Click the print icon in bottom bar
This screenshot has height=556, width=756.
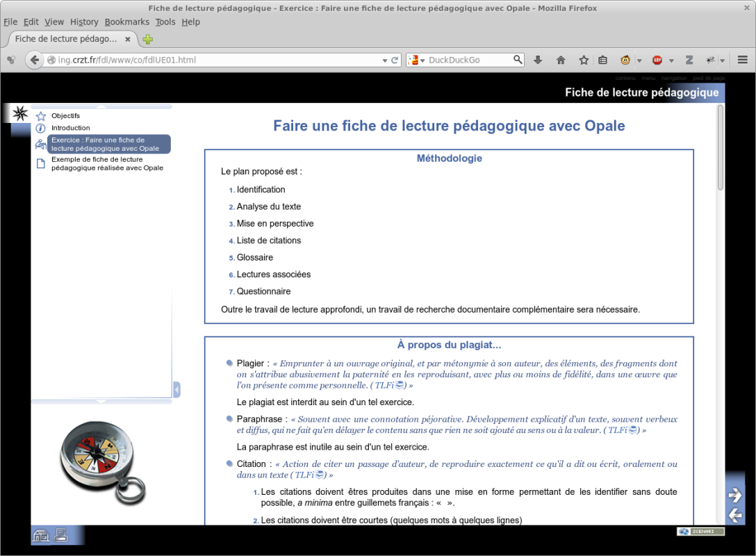pyautogui.click(x=61, y=535)
